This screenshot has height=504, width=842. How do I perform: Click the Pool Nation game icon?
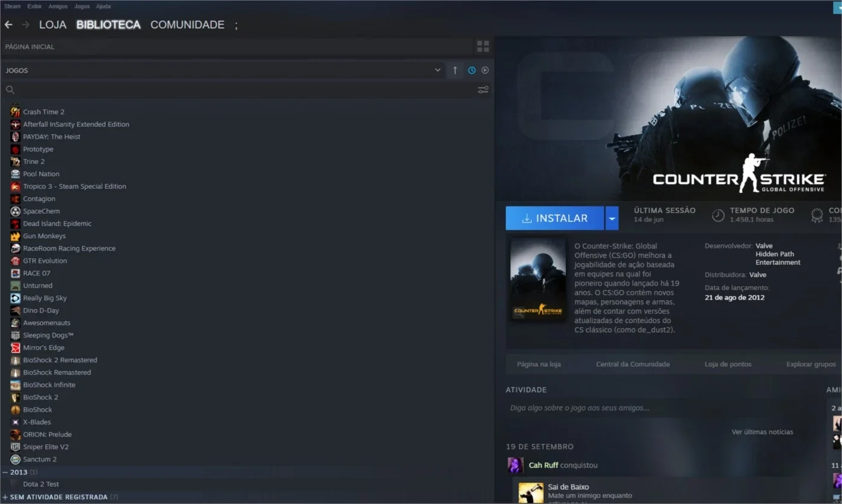point(16,174)
